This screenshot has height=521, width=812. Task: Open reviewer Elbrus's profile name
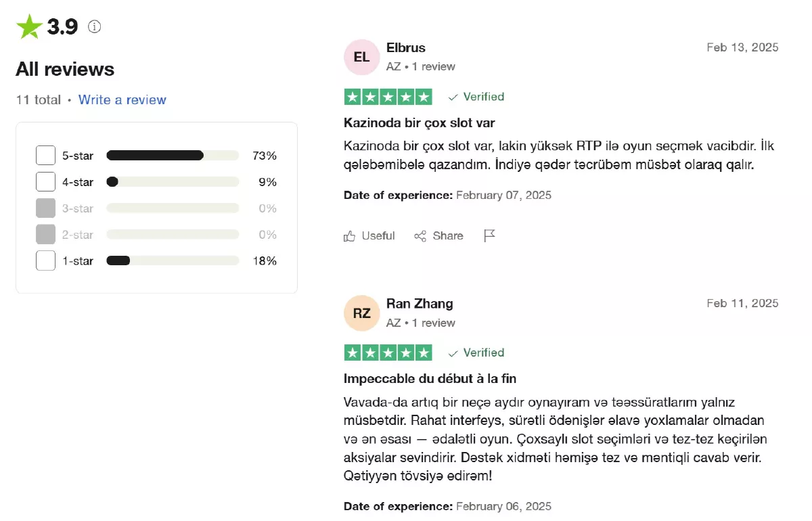point(405,48)
